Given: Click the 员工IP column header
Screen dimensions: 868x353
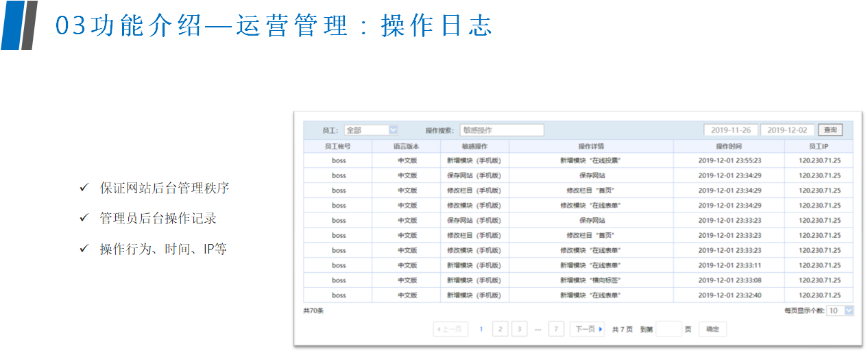Looking at the screenshot, I should coord(819,146).
